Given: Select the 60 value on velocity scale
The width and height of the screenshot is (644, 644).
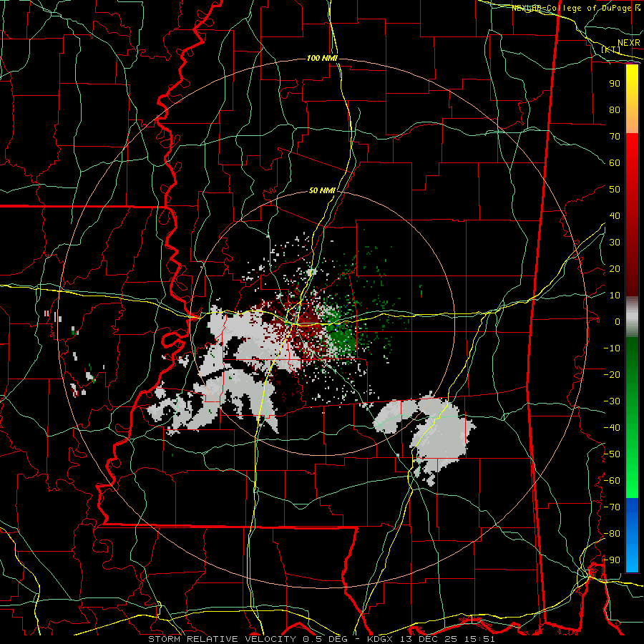Looking at the screenshot, I should point(615,163).
